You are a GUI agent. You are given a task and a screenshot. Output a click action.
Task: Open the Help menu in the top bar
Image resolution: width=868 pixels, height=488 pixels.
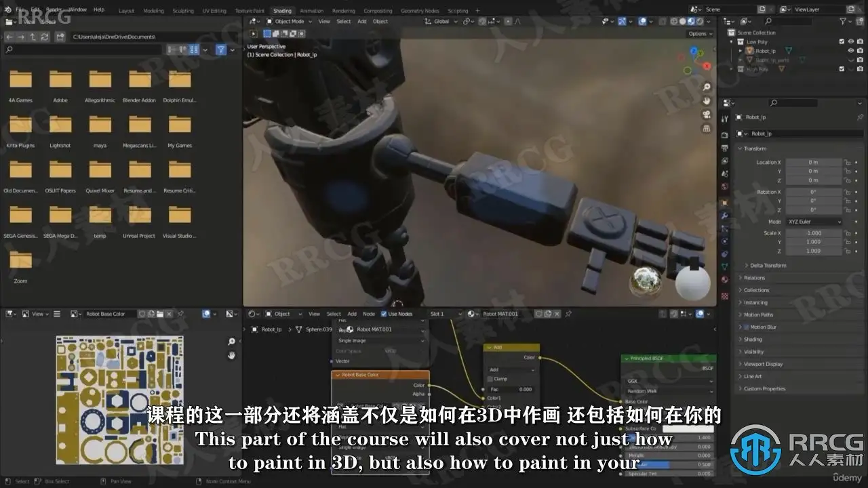pos(99,9)
